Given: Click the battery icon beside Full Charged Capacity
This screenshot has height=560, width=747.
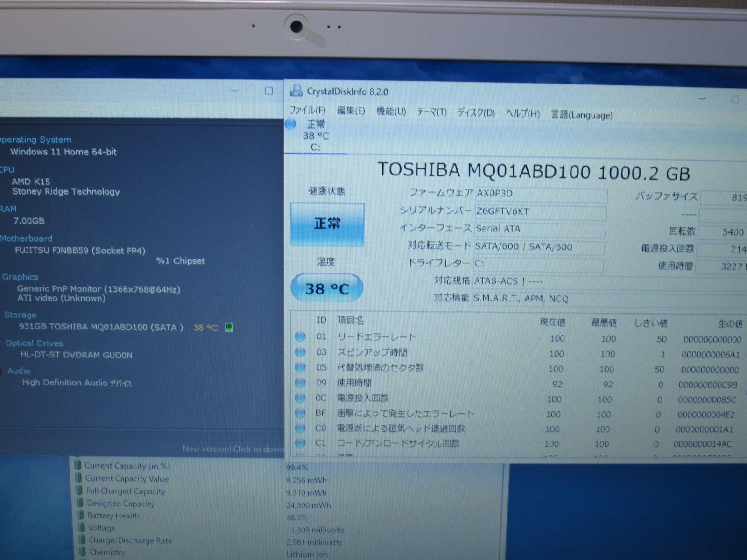Looking at the screenshot, I should [x=80, y=490].
